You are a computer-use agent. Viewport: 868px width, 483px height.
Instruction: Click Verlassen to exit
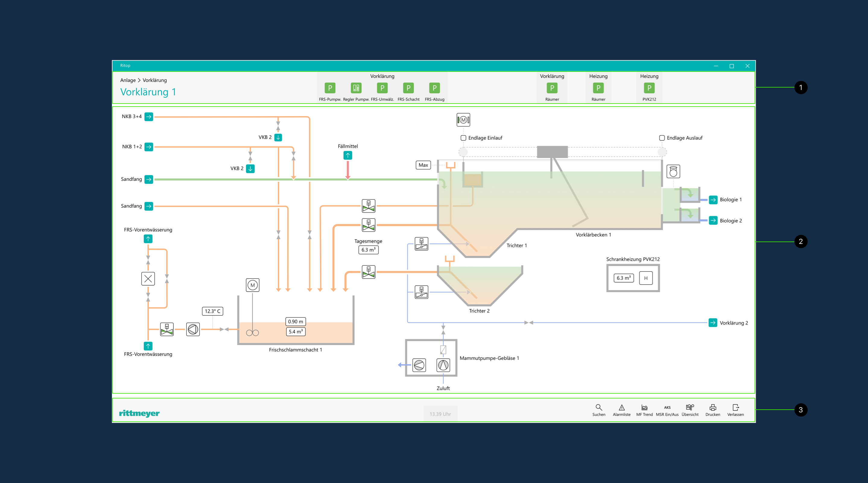(x=736, y=410)
